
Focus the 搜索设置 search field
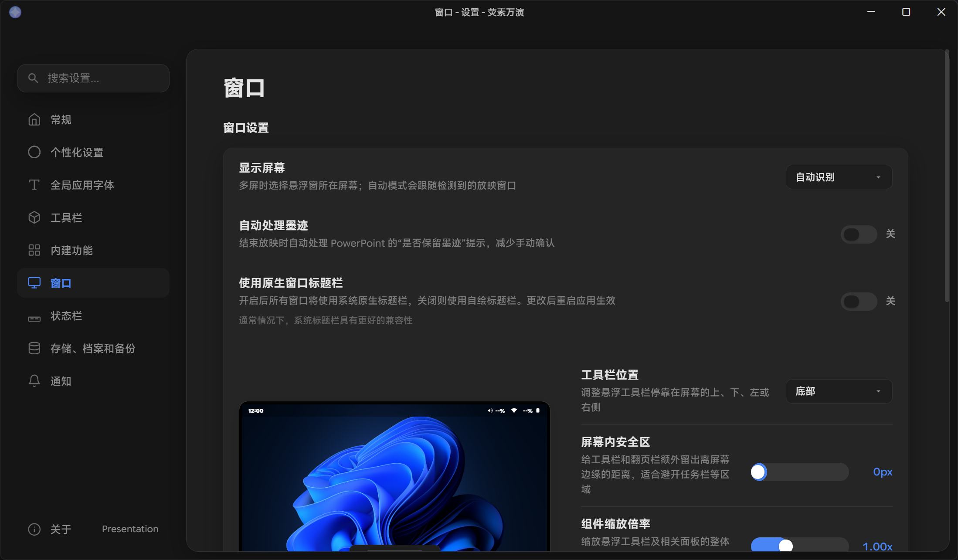pos(93,78)
